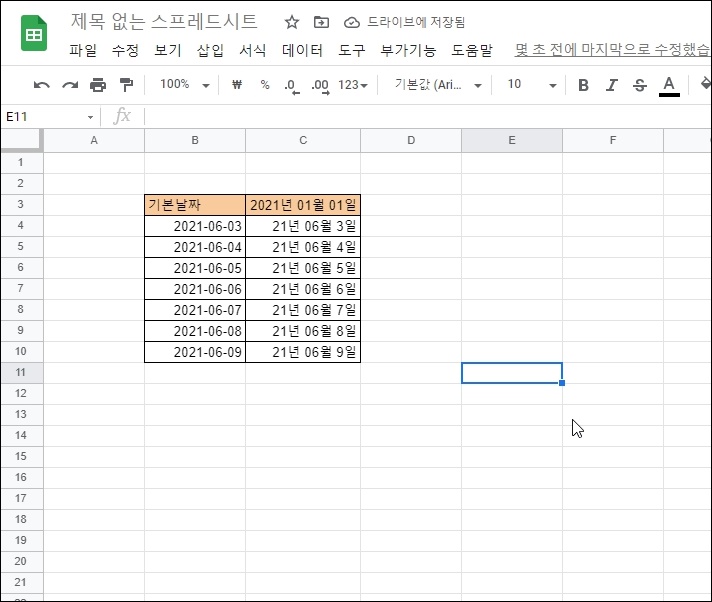Undo the last action
The width and height of the screenshot is (712, 602).
(x=41, y=85)
